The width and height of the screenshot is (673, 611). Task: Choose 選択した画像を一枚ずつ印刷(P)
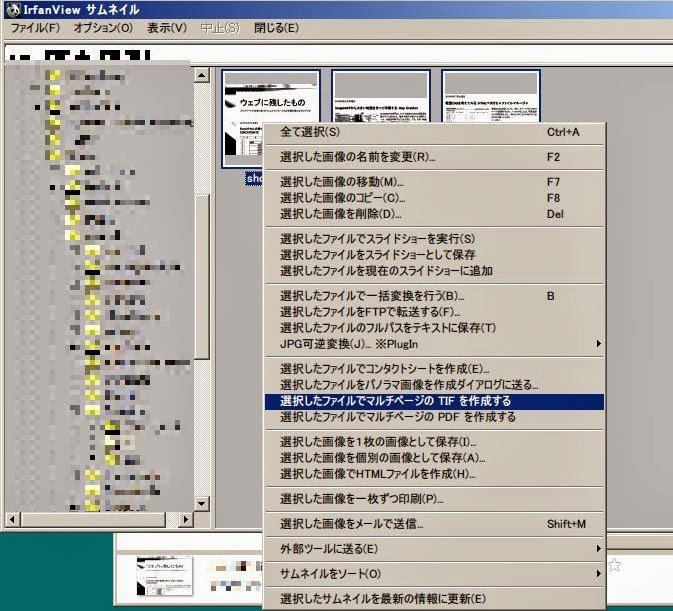(x=434, y=499)
